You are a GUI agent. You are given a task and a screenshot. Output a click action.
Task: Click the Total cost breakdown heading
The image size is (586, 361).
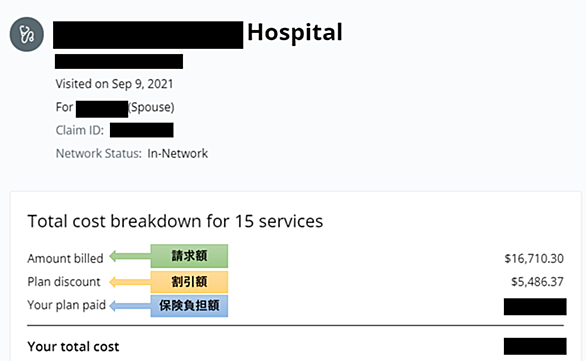click(x=175, y=221)
